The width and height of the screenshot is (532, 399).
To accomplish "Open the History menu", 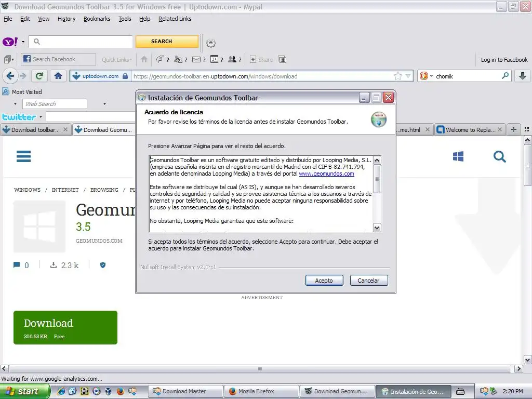I will coord(66,19).
